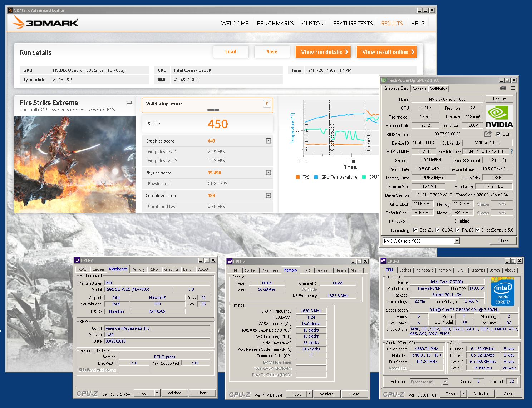This screenshot has width=532, height=408.
Task: Click the Physics score value 19 490
Action: coord(214,173)
